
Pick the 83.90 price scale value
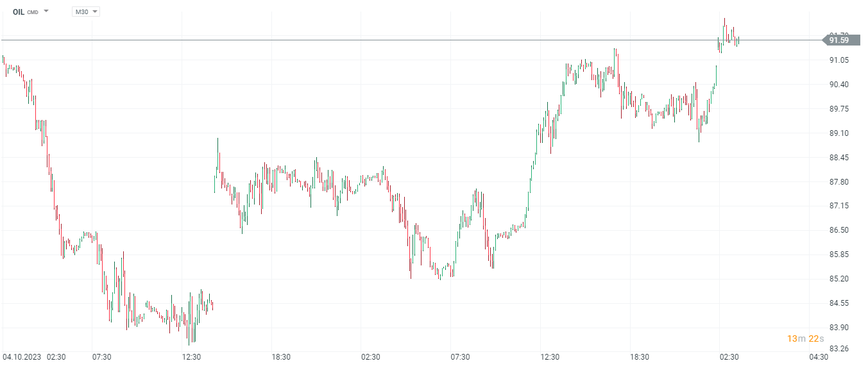pyautogui.click(x=838, y=328)
